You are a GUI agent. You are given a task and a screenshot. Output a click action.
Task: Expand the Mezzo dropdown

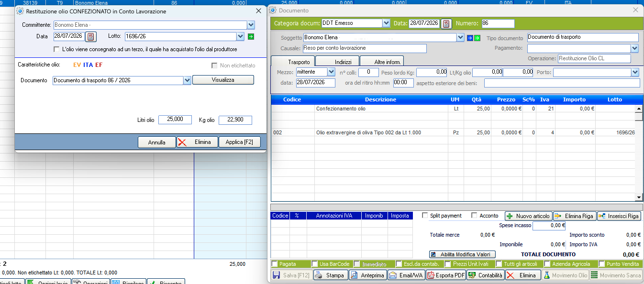pos(331,72)
